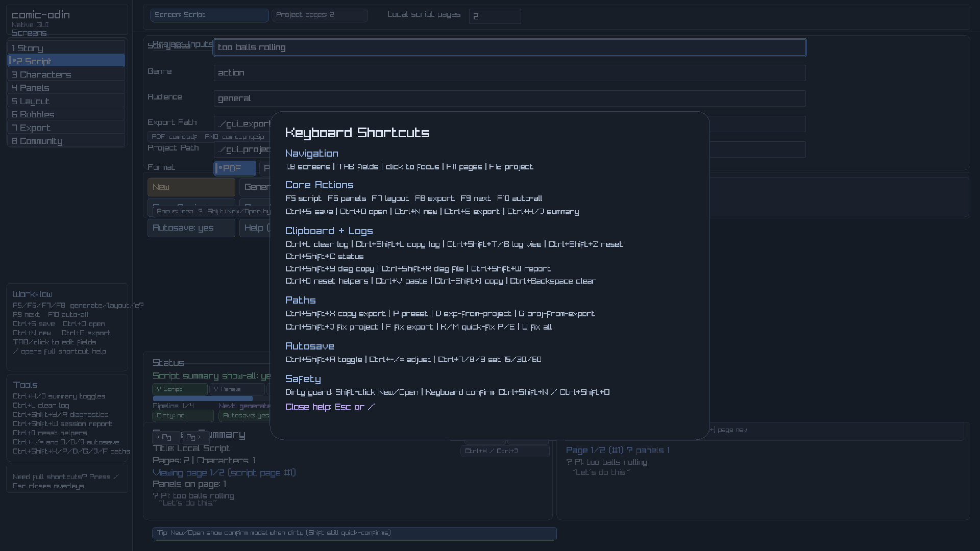Edit the Audience field "general"
This screenshot has height=551, width=980.
pyautogui.click(x=509, y=98)
